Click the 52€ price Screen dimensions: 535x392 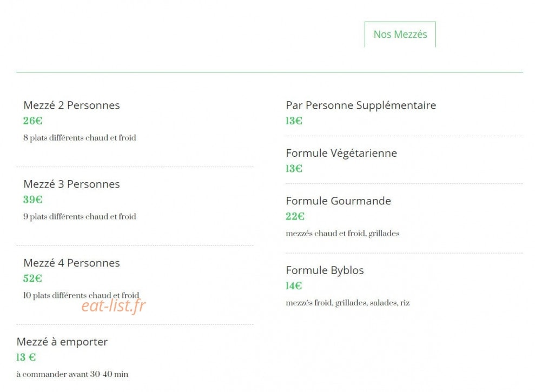33,278
